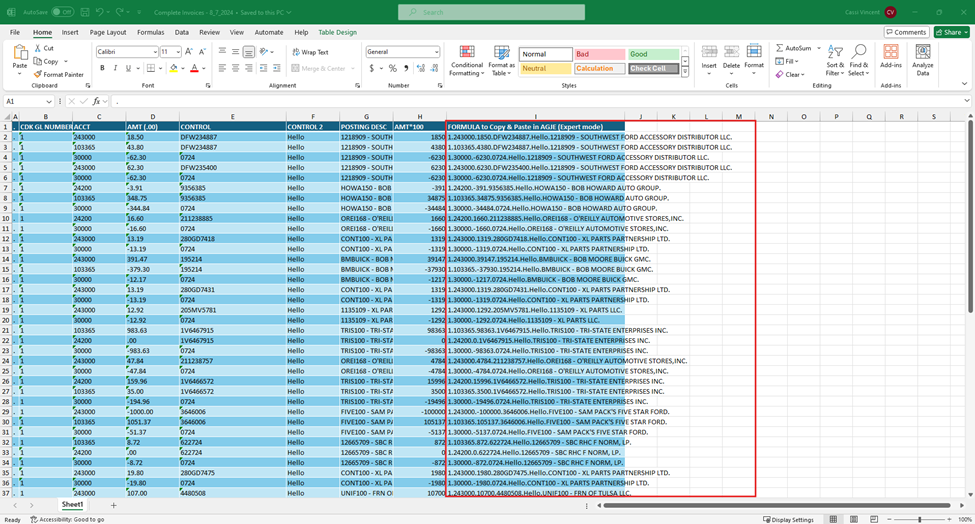Toggle Wrap Text

[310, 52]
